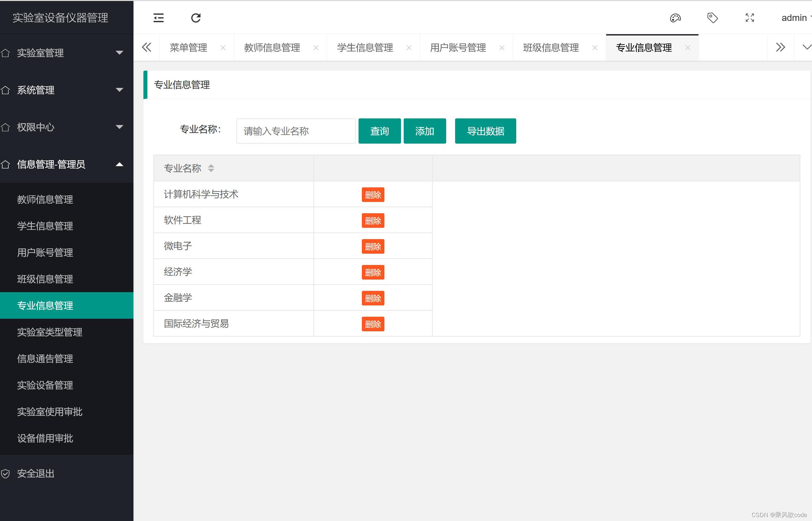Viewport: 812px width, 521px height.
Task: Click the 查询 search button
Action: click(379, 131)
